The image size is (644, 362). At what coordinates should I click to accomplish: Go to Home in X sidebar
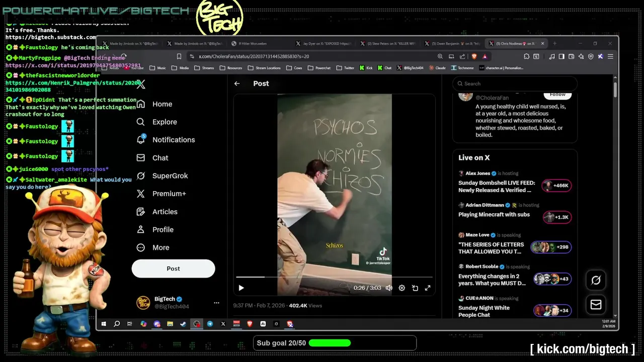tap(154, 104)
